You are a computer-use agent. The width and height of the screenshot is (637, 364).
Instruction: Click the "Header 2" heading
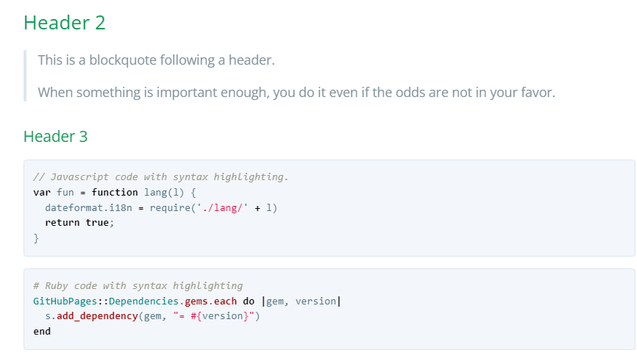point(65,23)
